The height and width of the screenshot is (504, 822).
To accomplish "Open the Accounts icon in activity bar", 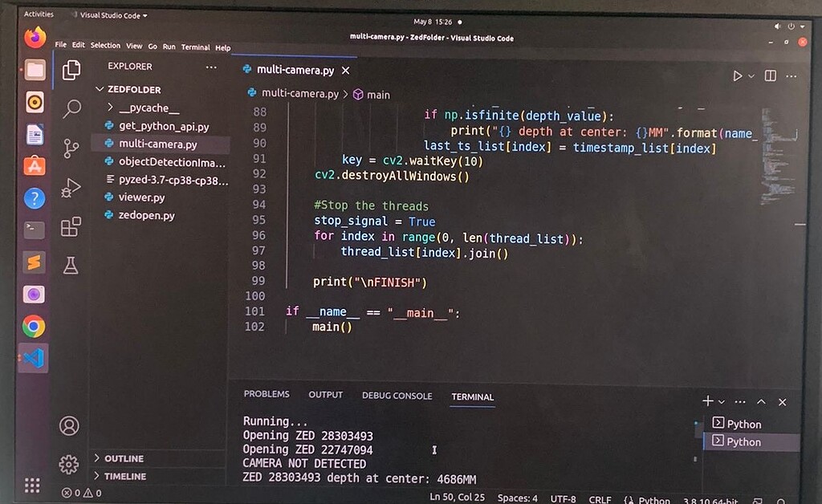I will tap(69, 425).
